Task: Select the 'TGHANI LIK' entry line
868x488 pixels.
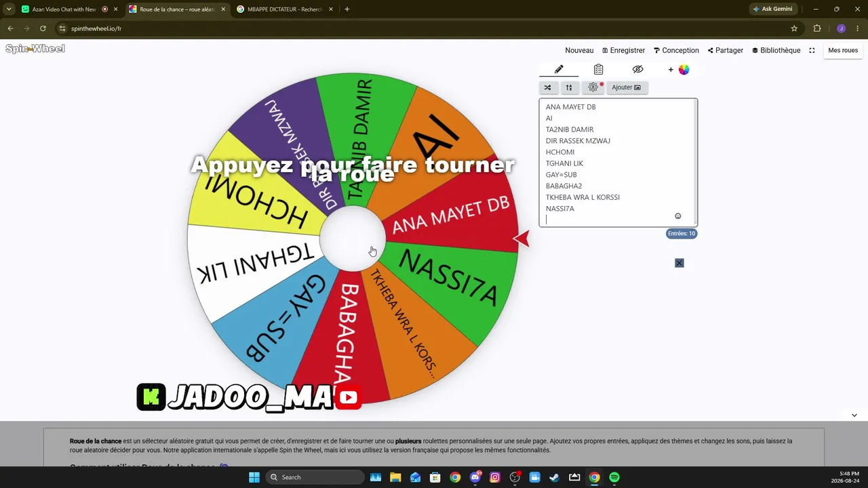Action: coord(564,163)
